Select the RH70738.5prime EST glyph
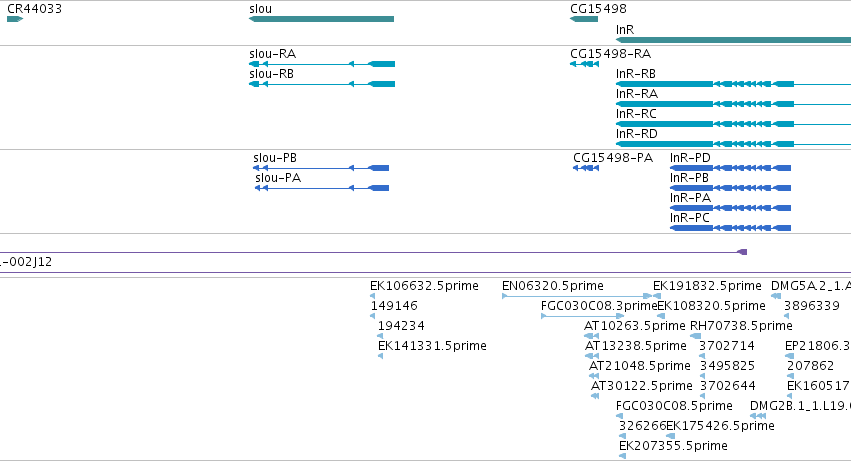Screen dimensions: 851x461 (x=696, y=336)
